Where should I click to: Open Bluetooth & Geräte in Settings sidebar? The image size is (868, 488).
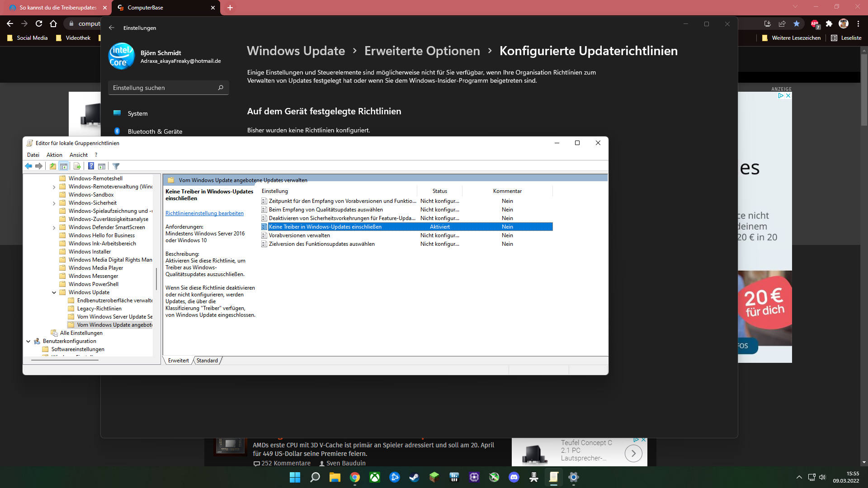[x=168, y=131]
